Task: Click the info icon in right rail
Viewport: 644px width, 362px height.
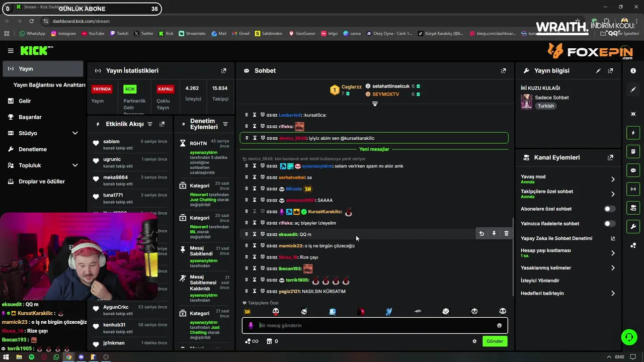Action: tap(633, 71)
